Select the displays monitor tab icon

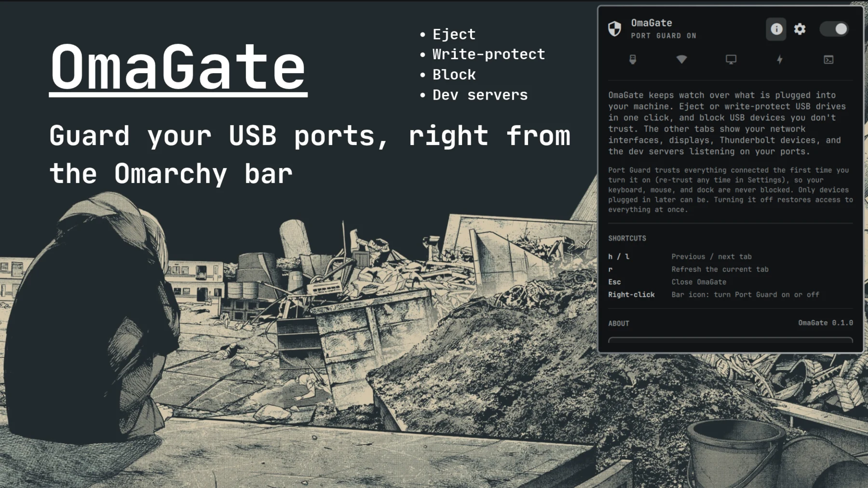click(x=731, y=59)
